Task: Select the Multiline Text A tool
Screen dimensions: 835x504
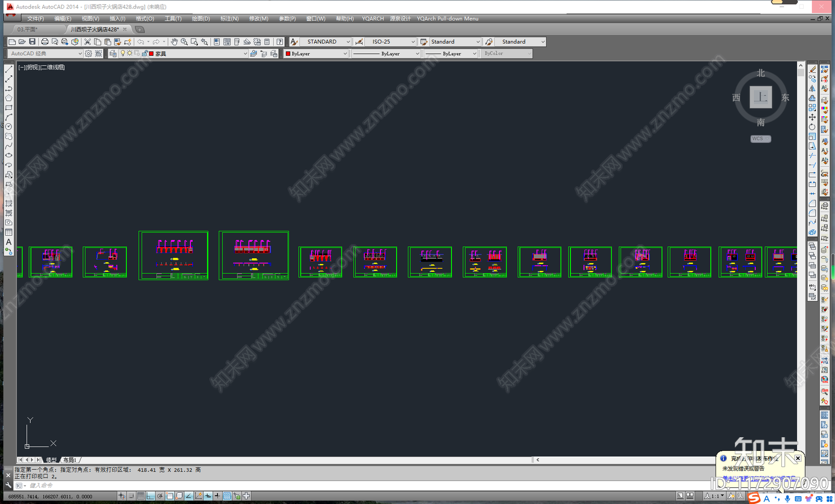Action: point(9,242)
